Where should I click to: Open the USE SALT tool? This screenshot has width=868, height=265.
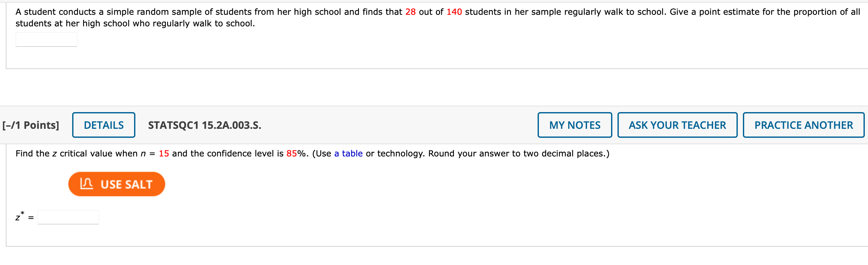tap(116, 184)
